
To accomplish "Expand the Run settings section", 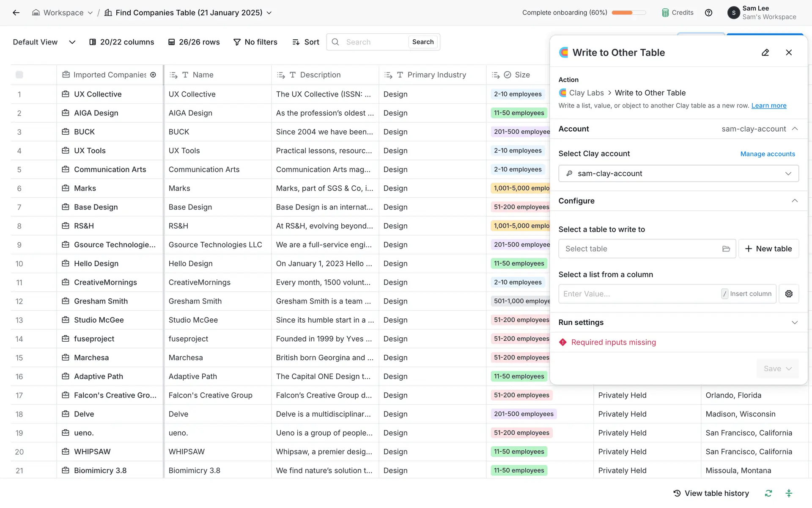I will click(794, 323).
